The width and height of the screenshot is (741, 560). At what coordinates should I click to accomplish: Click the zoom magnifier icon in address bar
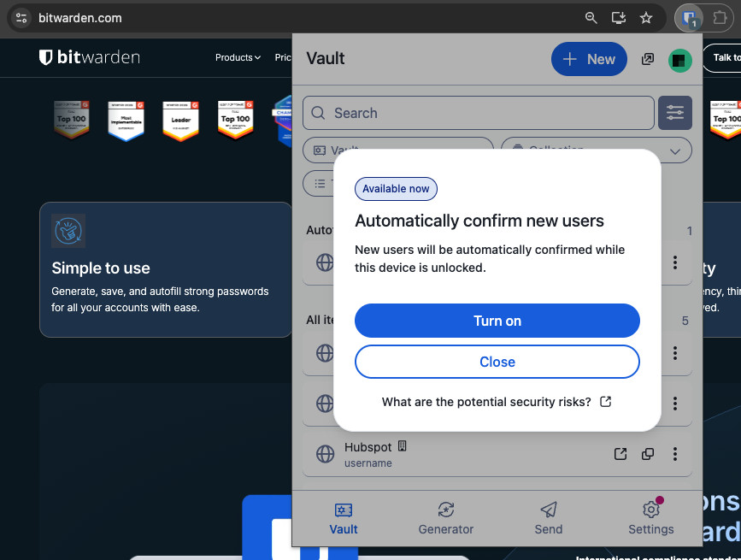(x=591, y=18)
